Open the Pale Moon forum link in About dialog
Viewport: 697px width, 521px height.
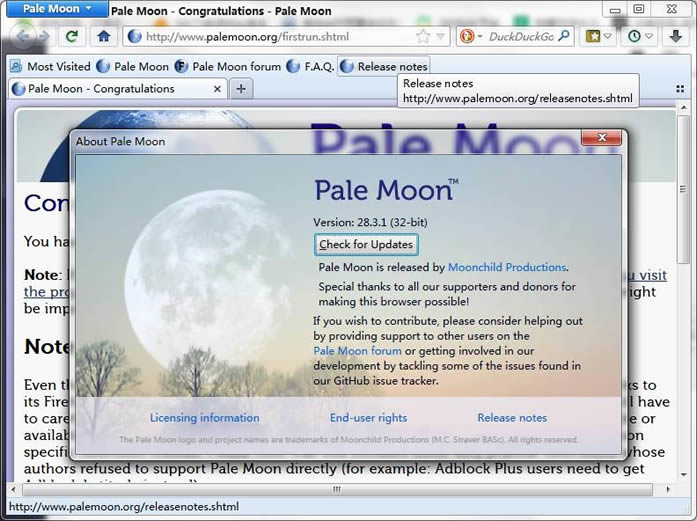357,351
